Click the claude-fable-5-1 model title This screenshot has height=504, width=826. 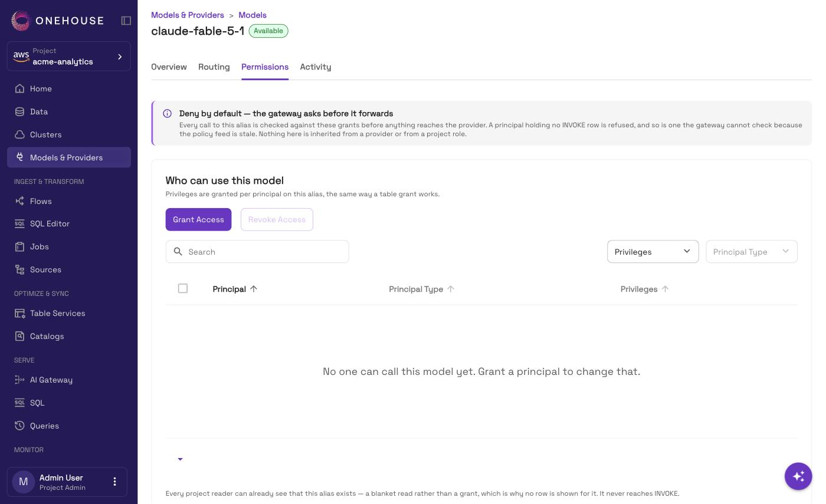(198, 31)
